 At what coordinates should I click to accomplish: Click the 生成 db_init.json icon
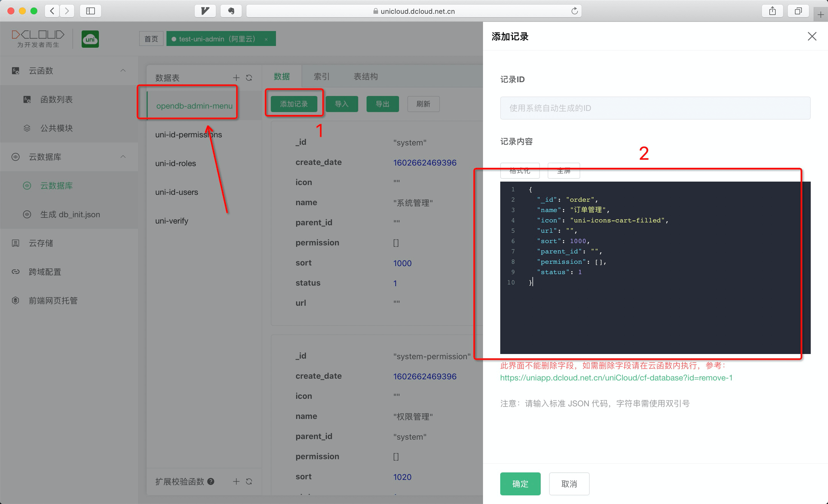tap(27, 214)
